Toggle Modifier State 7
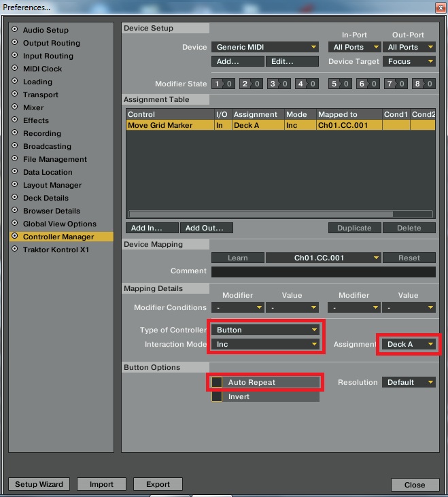The width and height of the screenshot is (448, 497). tap(396, 84)
